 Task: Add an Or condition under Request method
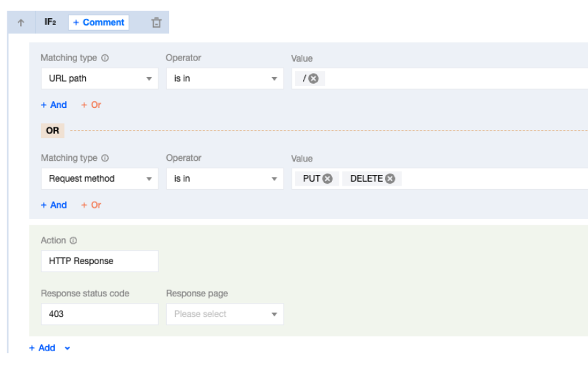(x=91, y=205)
